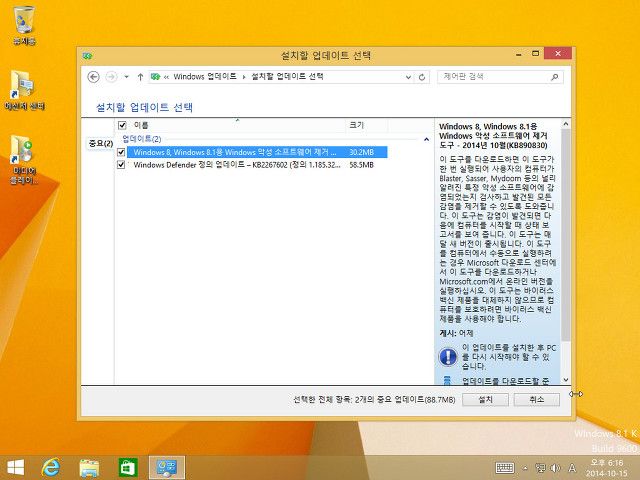This screenshot has height=480, width=640.
Task: Collapse the 업데이트(2) group
Action: point(426,140)
